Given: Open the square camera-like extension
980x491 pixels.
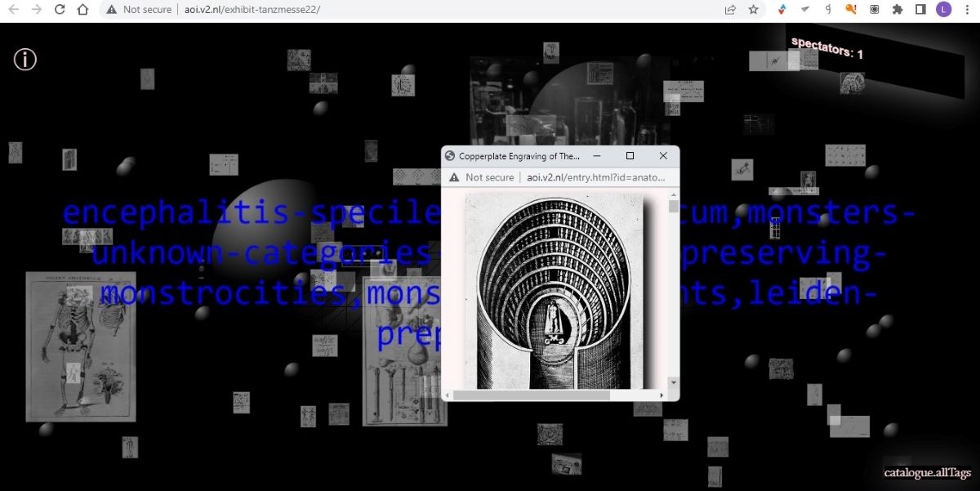Looking at the screenshot, I should (x=874, y=10).
